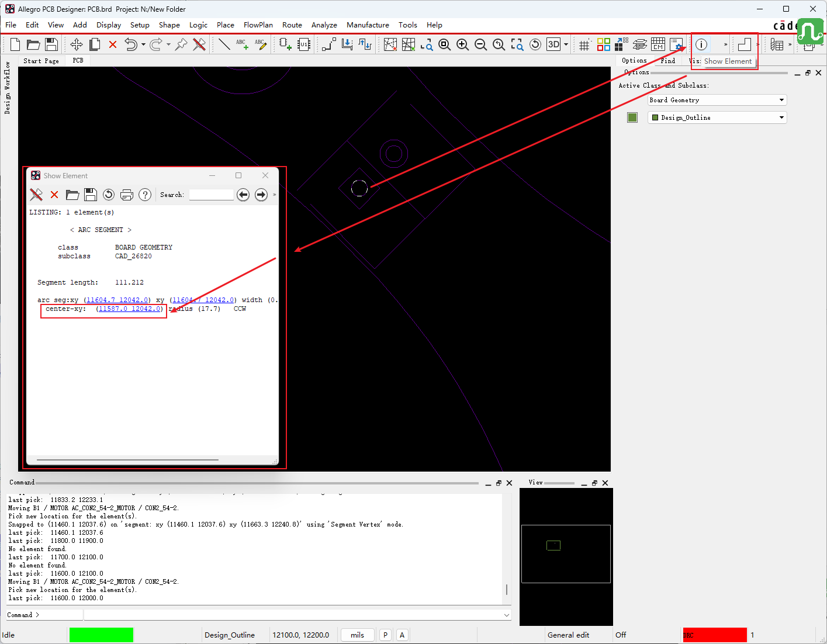Follow the center-xy coordinate link 11587.0 12042.0
The image size is (827, 644).
point(130,309)
